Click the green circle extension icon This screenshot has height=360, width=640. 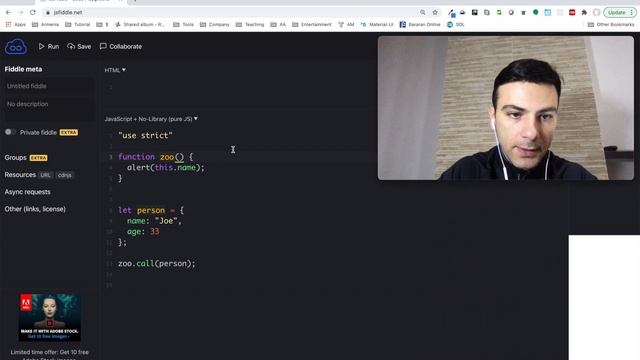[536, 13]
